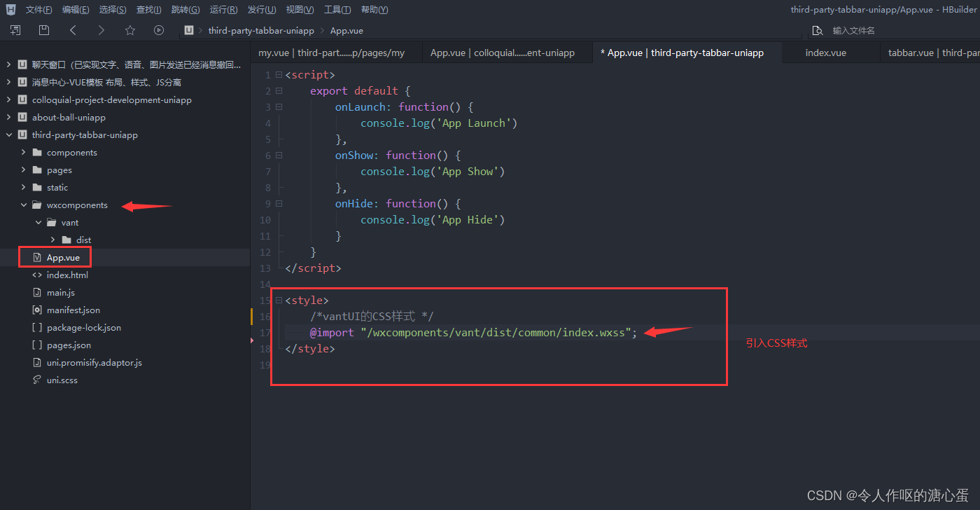
Task: Click the about-ball-uniapp project icon
Action: [x=22, y=117]
